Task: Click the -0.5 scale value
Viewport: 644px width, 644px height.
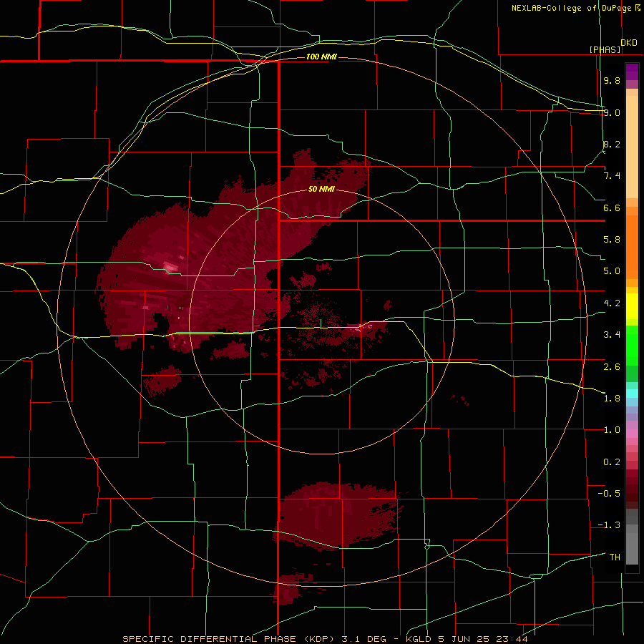Action: 609,494
